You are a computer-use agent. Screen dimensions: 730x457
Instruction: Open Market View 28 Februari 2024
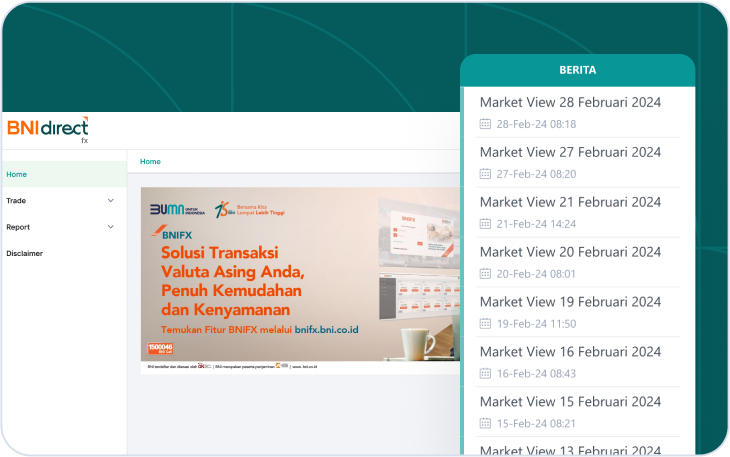[x=570, y=102]
